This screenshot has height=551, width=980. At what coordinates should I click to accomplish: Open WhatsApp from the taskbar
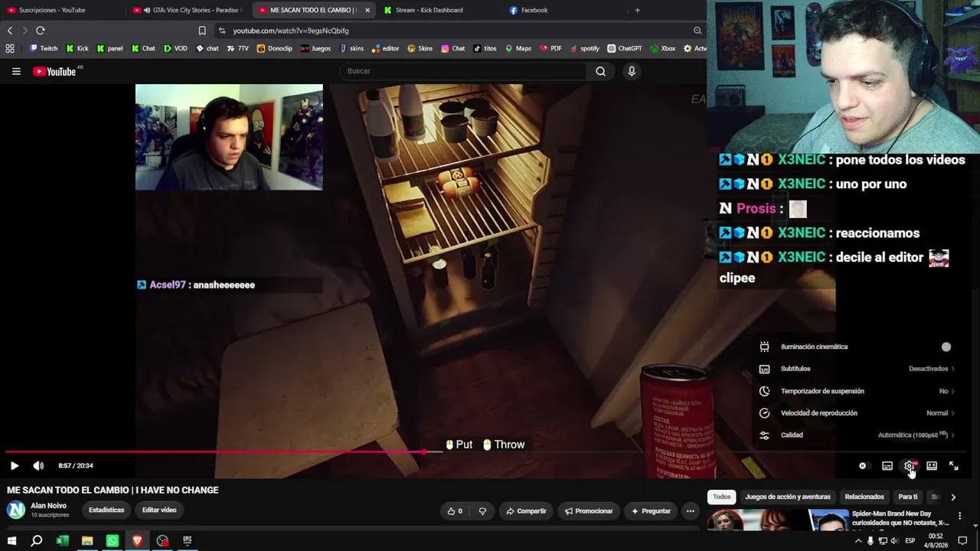tap(113, 541)
